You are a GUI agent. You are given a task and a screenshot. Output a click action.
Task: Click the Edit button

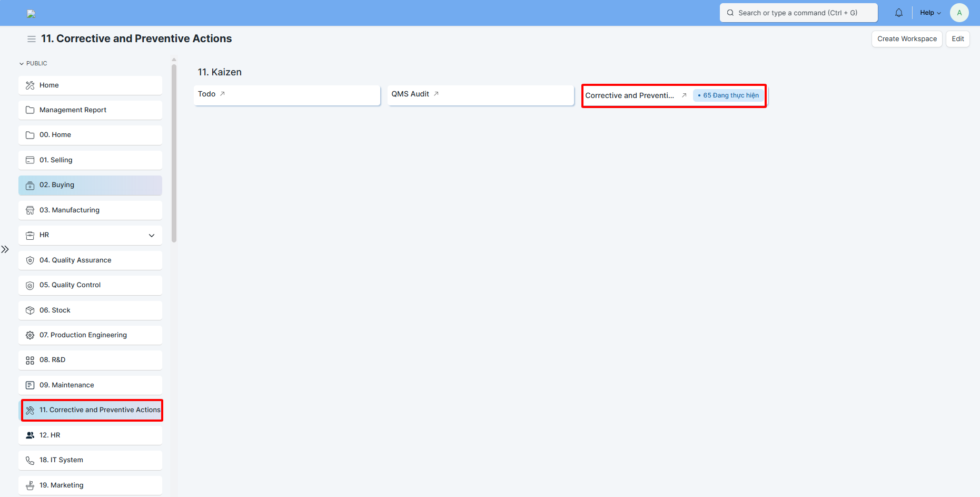957,39
